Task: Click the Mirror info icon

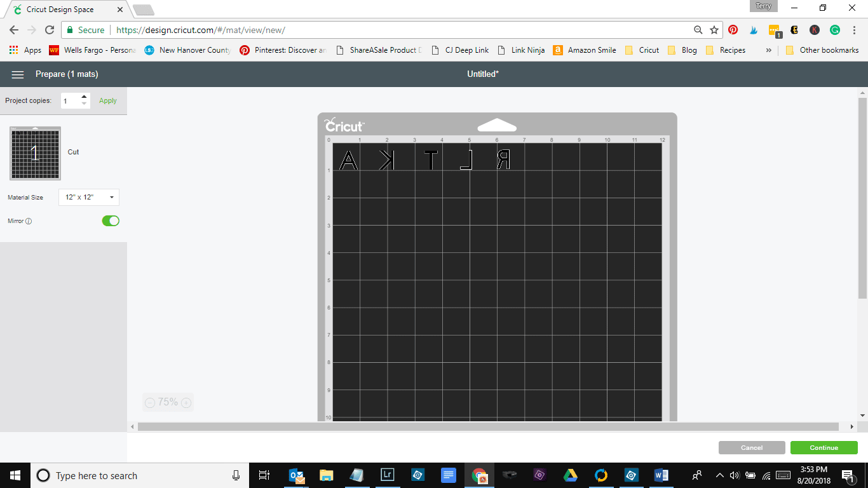Action: click(x=29, y=221)
